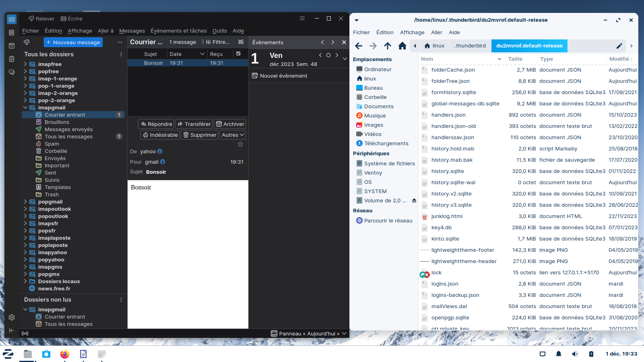Open the Fichier menu in Thunderbird
644x362 pixels.
tap(31, 31)
